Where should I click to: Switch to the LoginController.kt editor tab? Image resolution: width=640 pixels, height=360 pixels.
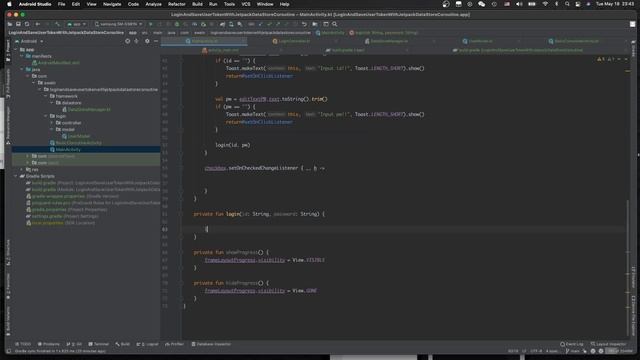pos(294,41)
